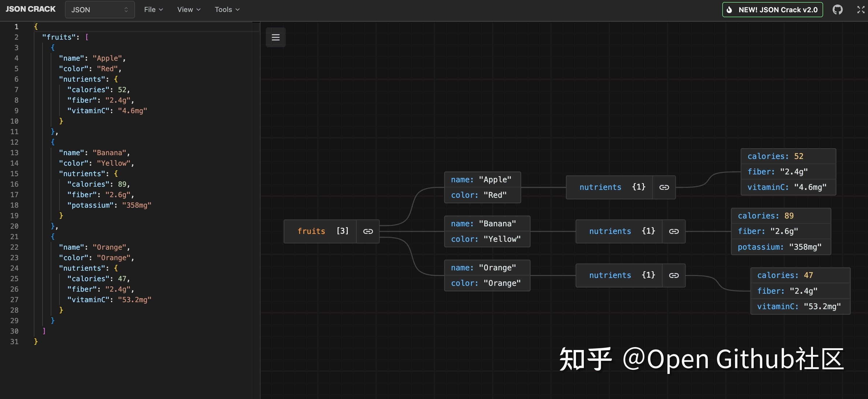Click the up/down arrows in the JSON selector
Screen dimensions: 868x399
pyautogui.click(x=126, y=9)
